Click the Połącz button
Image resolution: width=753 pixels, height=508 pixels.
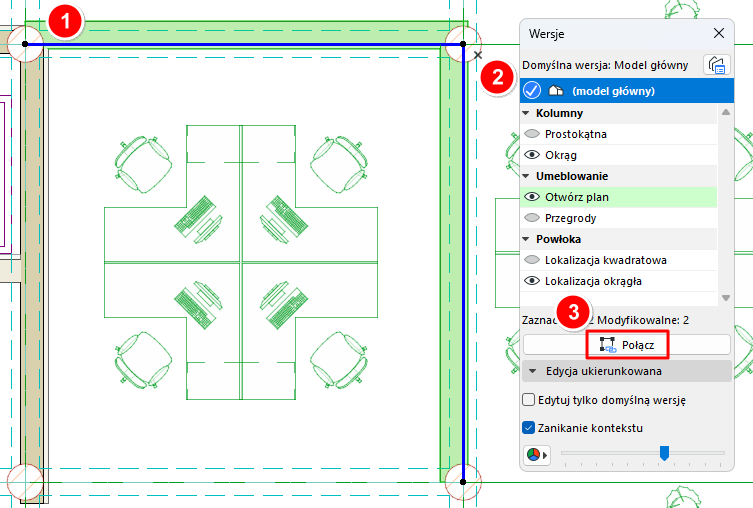tap(627, 345)
